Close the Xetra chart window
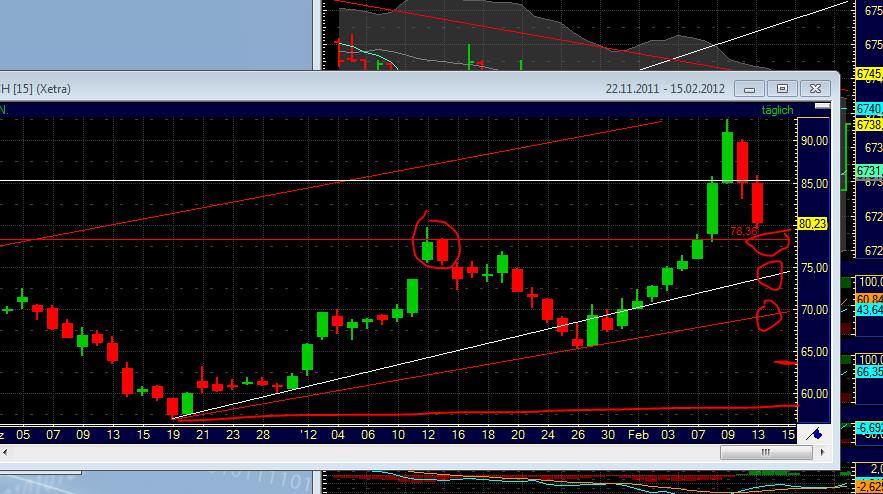This screenshot has width=883, height=494. click(x=815, y=88)
